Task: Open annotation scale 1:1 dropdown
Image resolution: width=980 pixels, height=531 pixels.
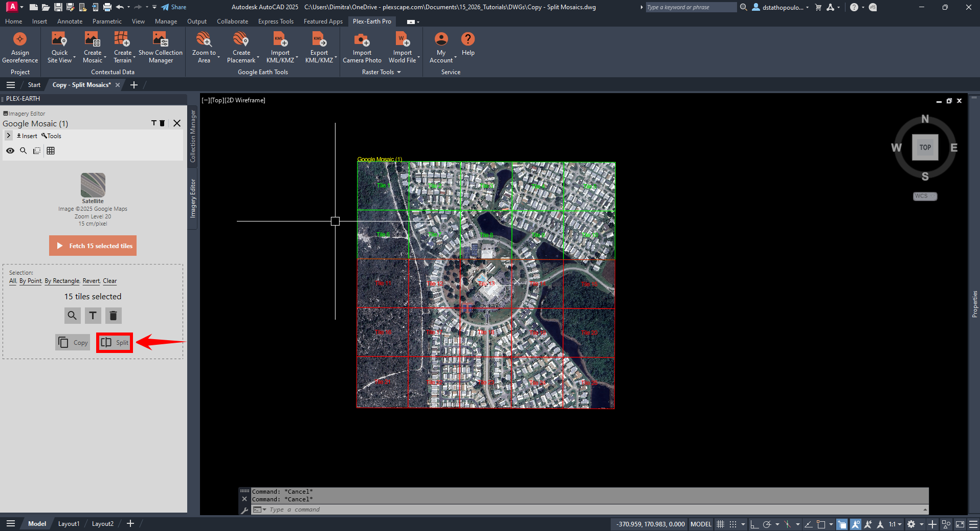Action: coord(895,524)
